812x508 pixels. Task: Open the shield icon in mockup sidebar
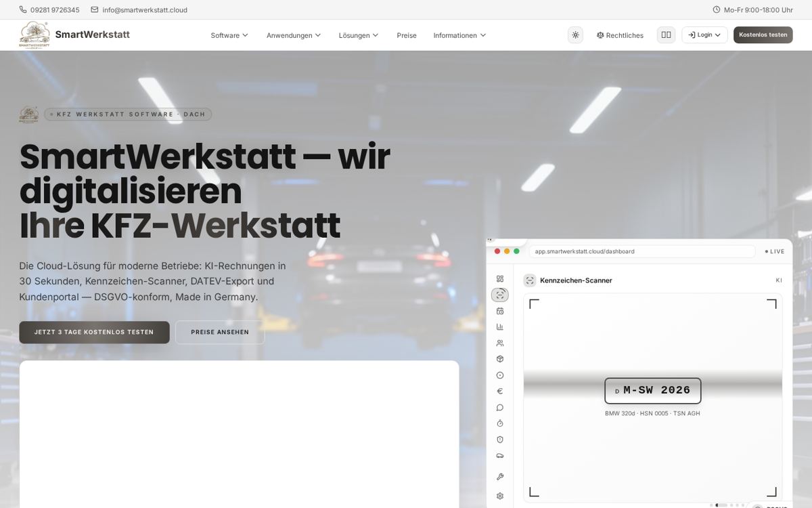(x=500, y=440)
